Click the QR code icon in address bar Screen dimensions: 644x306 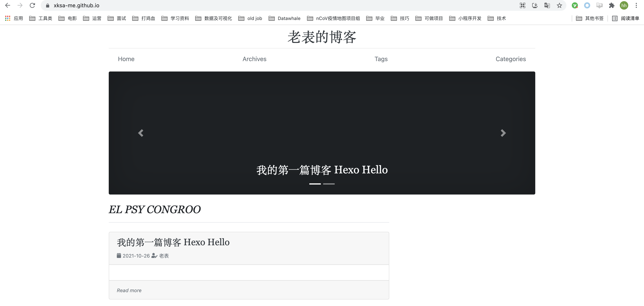pos(522,6)
